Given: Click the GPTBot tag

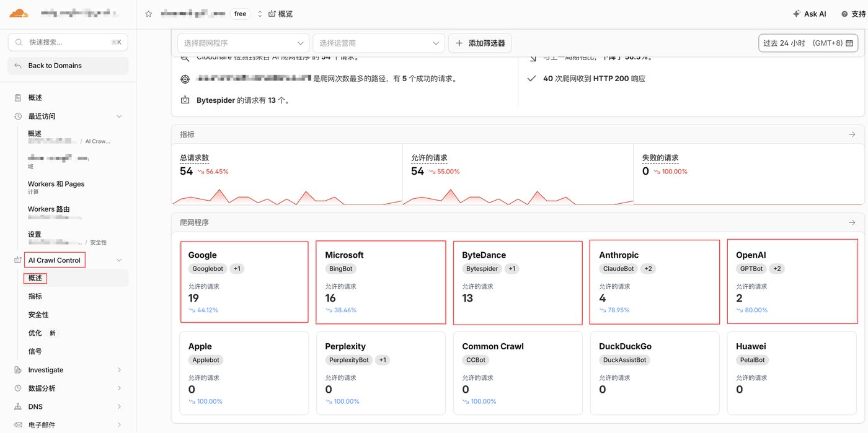Looking at the screenshot, I should point(752,269).
